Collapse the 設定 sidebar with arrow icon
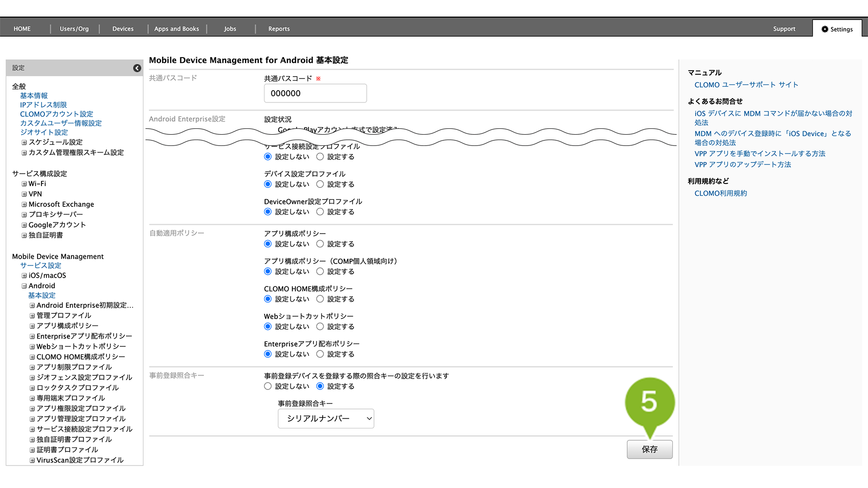Viewport: 868px width, 488px height. tap(137, 68)
